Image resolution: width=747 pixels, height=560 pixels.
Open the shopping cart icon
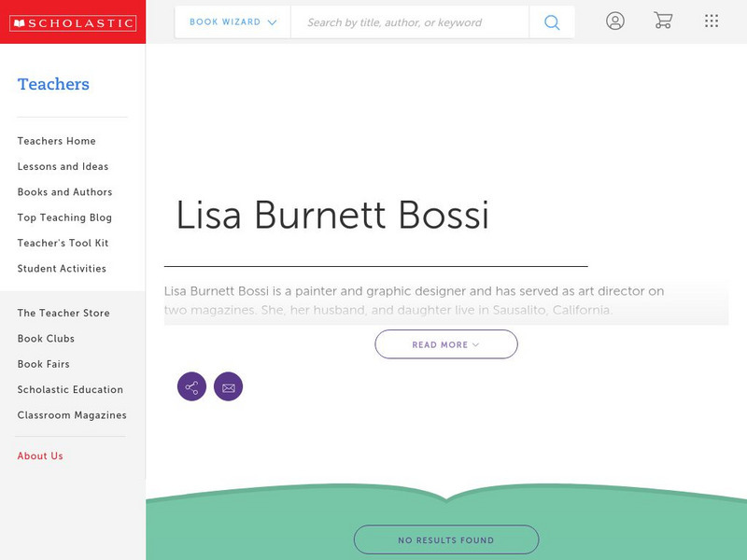(x=663, y=21)
